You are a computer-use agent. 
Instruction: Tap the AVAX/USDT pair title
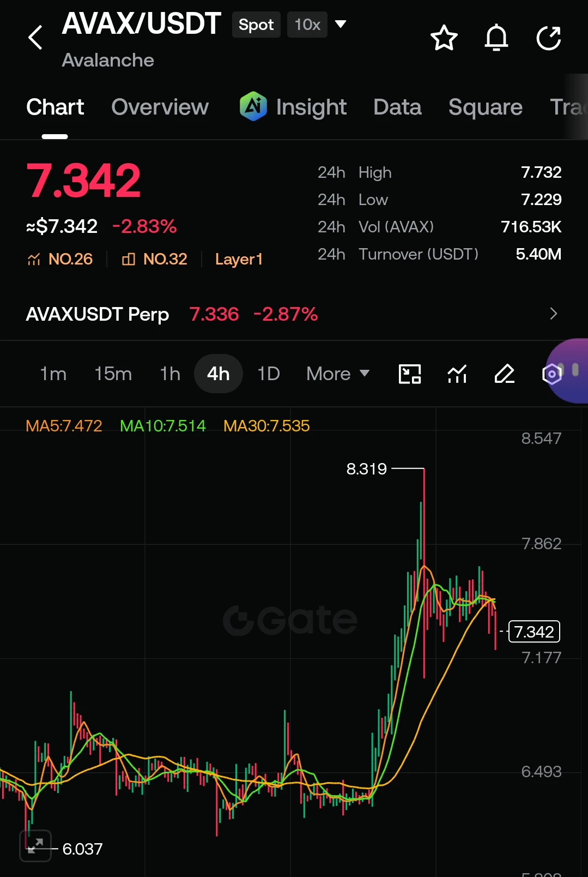[141, 24]
